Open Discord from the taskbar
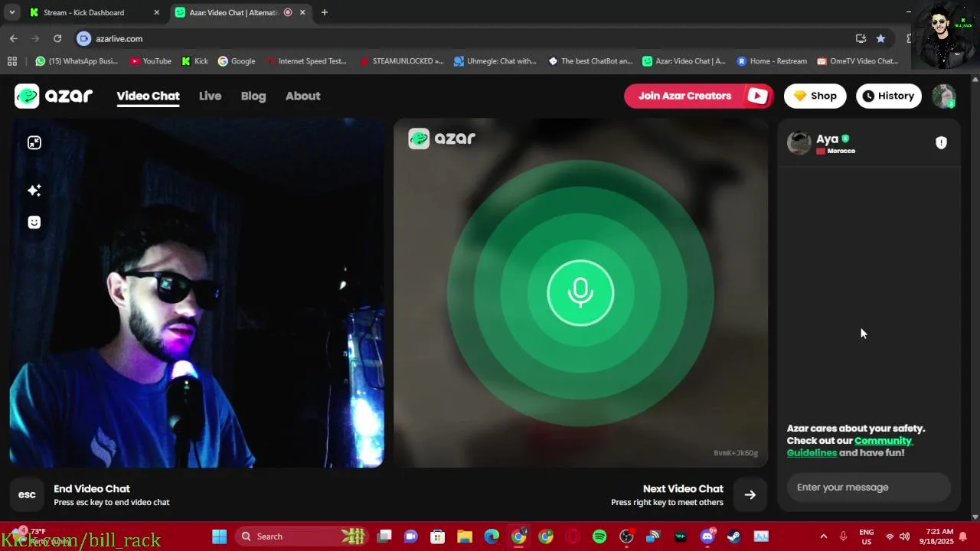 tap(707, 536)
